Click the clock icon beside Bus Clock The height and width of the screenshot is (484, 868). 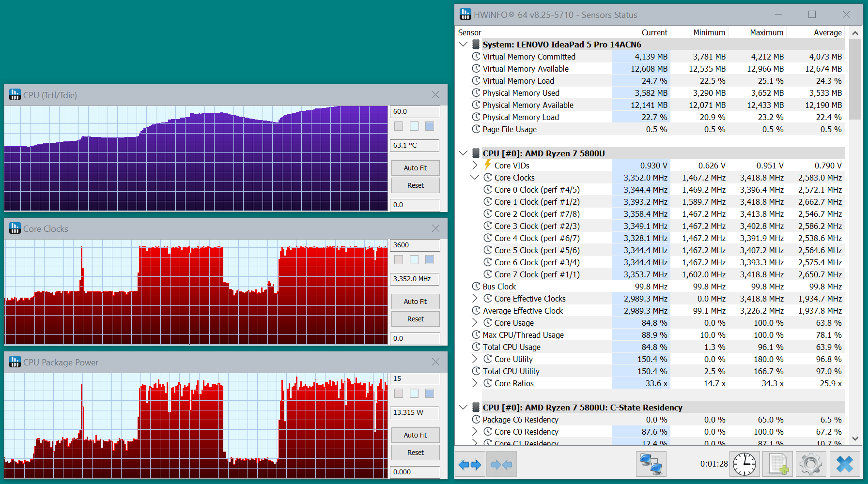[476, 286]
